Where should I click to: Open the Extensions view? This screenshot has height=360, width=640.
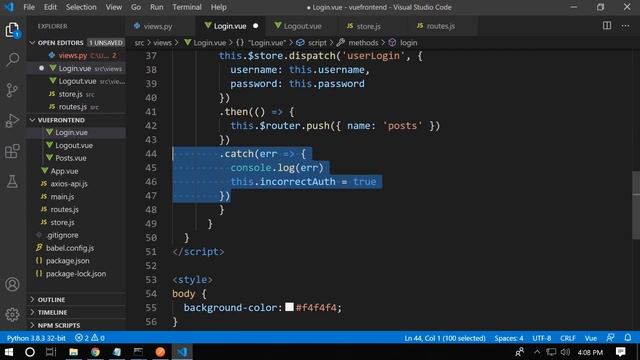click(x=12, y=151)
